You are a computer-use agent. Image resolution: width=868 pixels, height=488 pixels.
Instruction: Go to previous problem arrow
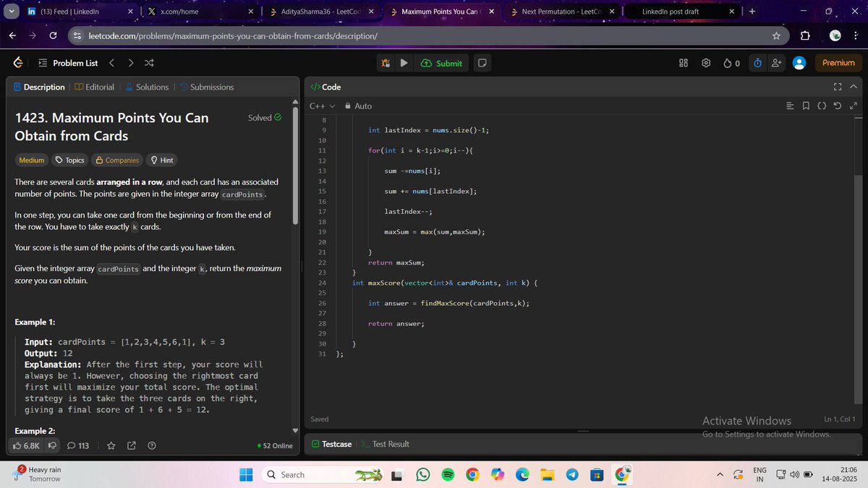point(111,63)
